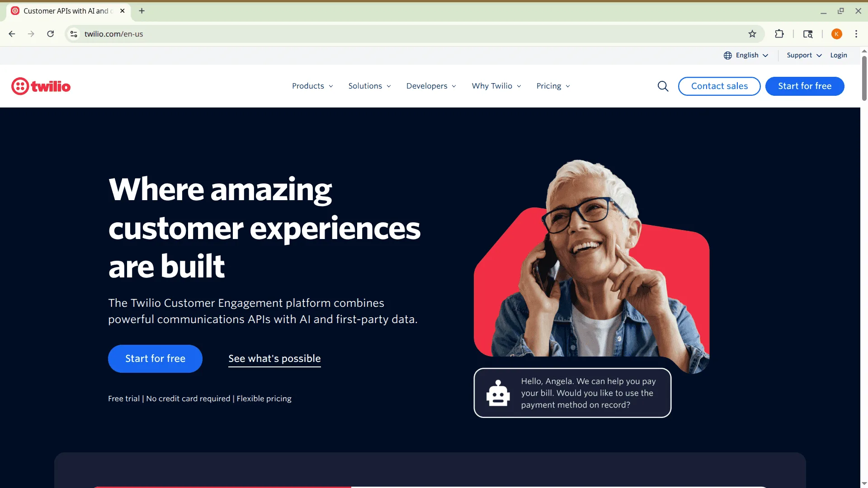Go back using the browser back arrow
Image resolution: width=868 pixels, height=488 pixels.
click(12, 34)
